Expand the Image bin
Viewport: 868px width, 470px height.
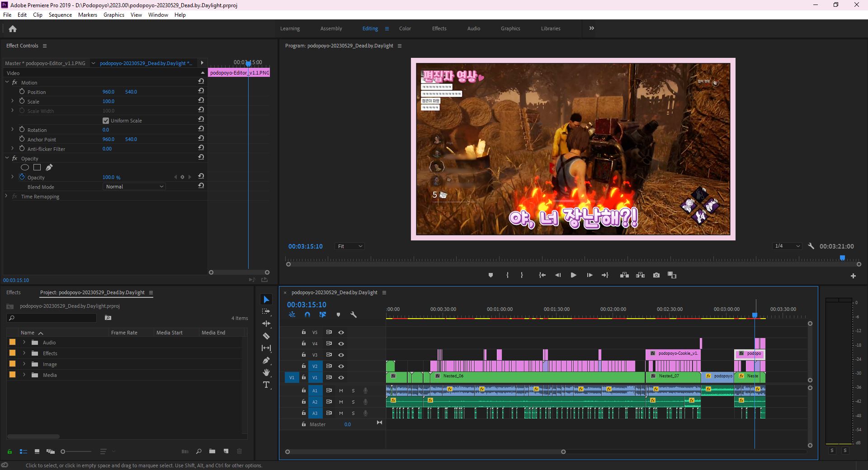click(24, 364)
